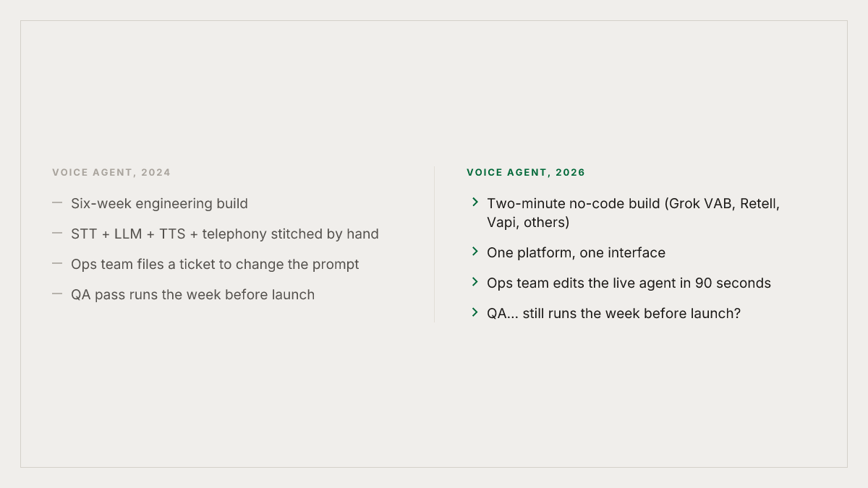The width and height of the screenshot is (868, 488).
Task: Click the dash before QA pass runs line
Action: click(57, 295)
